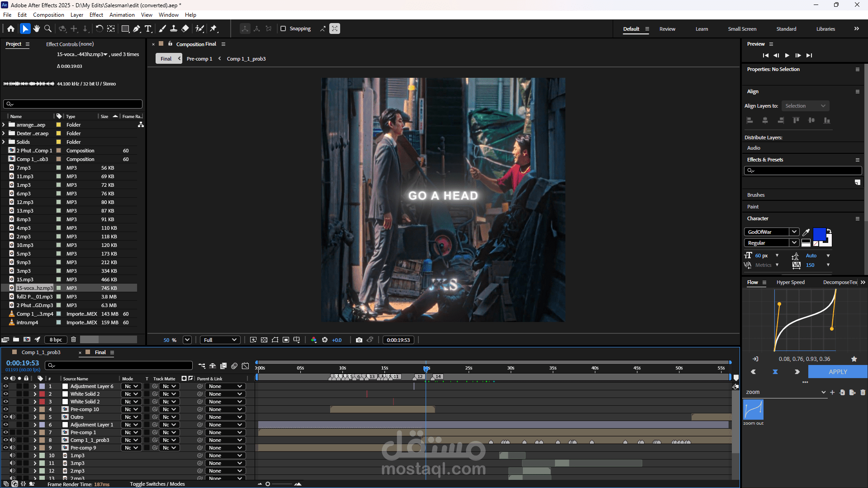Screen dimensions: 868x488
Task: Expand Adjustment Layer 6 properties
Action: point(35,386)
